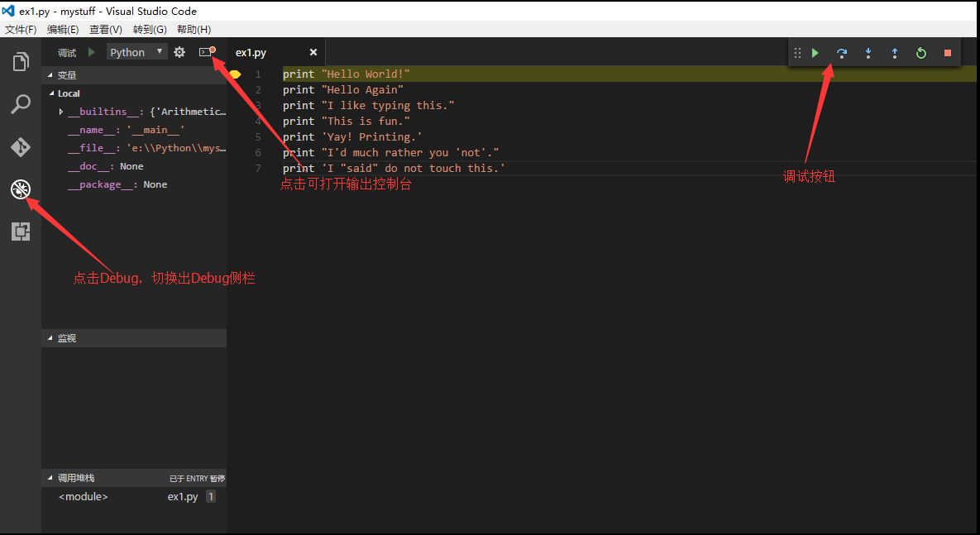Continue execution in debug toolbar
The image size is (980, 535).
point(815,53)
